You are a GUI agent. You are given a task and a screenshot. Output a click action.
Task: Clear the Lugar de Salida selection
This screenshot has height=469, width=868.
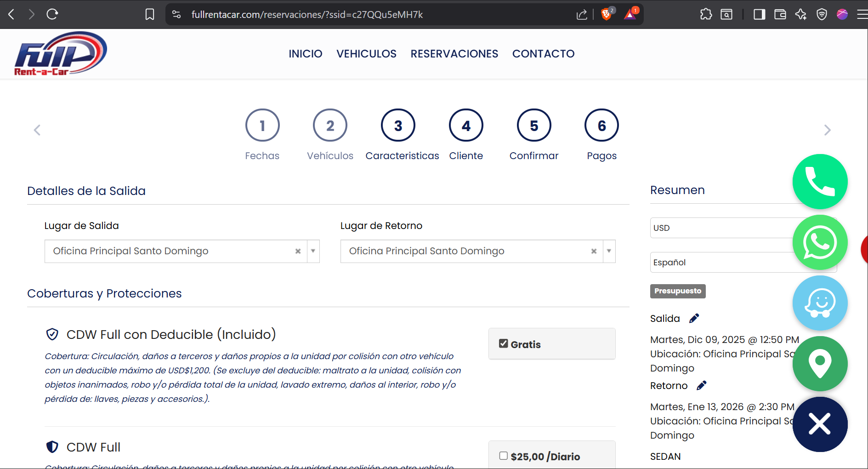coord(298,251)
